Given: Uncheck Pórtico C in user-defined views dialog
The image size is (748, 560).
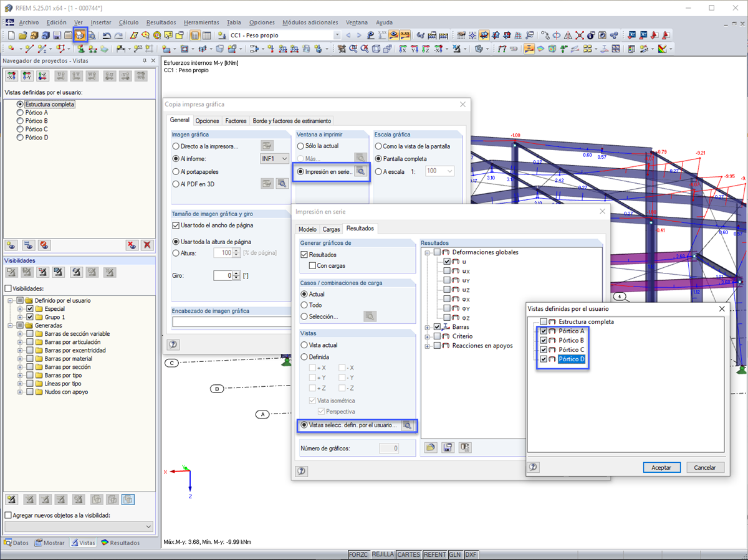Looking at the screenshot, I should [x=544, y=350].
